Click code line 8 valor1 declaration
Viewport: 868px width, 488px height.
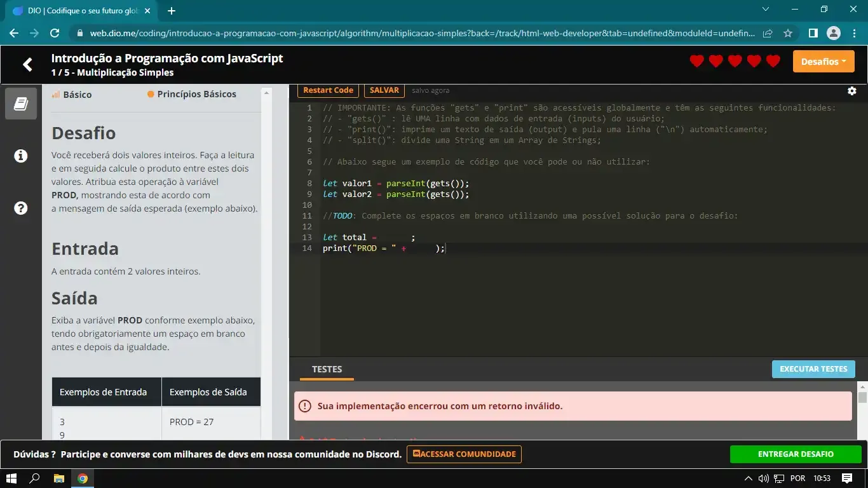click(x=396, y=184)
